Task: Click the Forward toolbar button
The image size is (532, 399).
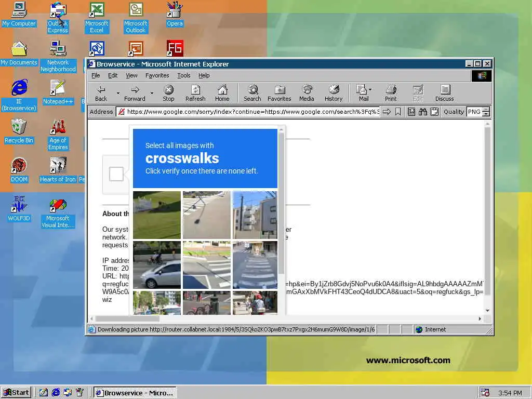Action: (x=135, y=94)
